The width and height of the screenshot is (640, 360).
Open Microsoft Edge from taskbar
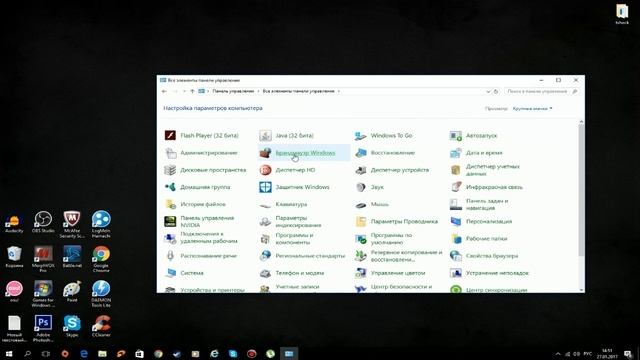click(84, 353)
